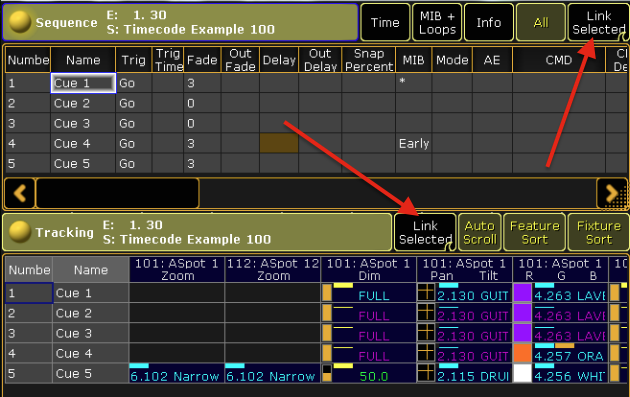Click fade value 3 of Cue 5
Viewport: 630px width, 397px height.
click(202, 164)
